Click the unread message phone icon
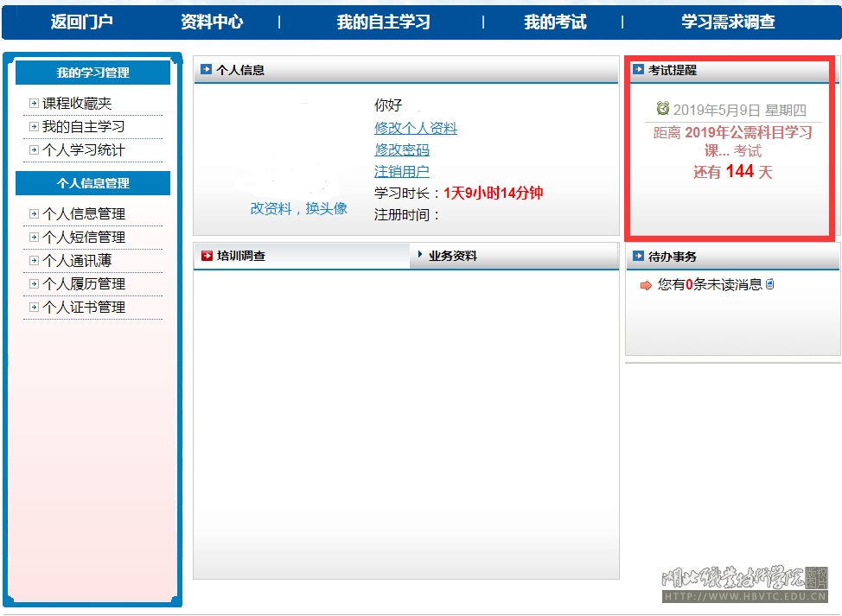The height and width of the screenshot is (616, 842). pyautogui.click(x=770, y=284)
